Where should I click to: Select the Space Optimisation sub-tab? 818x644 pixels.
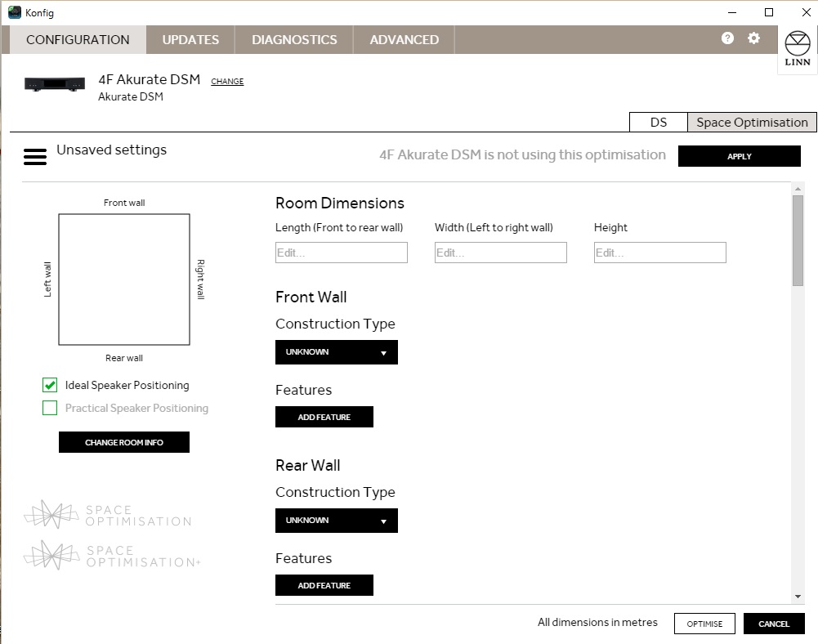point(753,122)
